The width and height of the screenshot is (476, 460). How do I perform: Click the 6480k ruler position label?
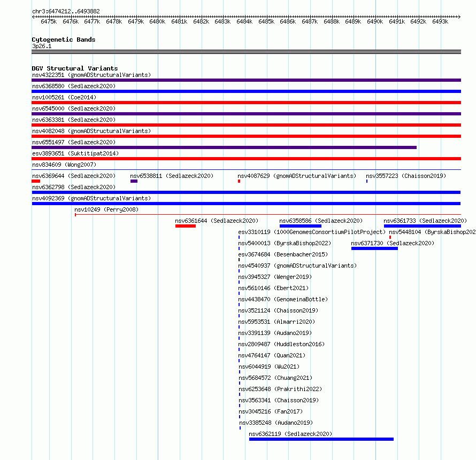click(157, 21)
